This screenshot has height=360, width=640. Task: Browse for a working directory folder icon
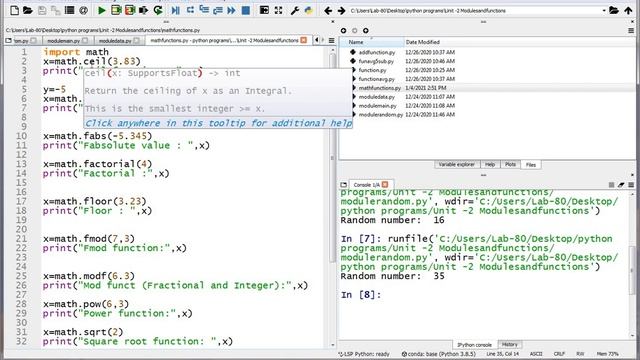pos(613,10)
